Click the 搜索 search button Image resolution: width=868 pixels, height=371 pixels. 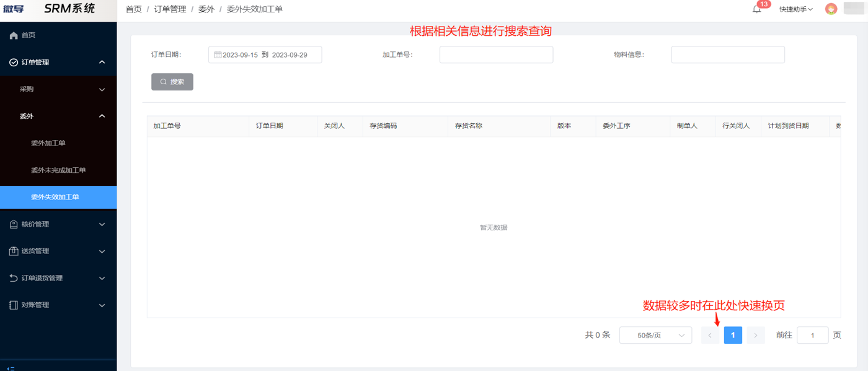pyautogui.click(x=172, y=81)
